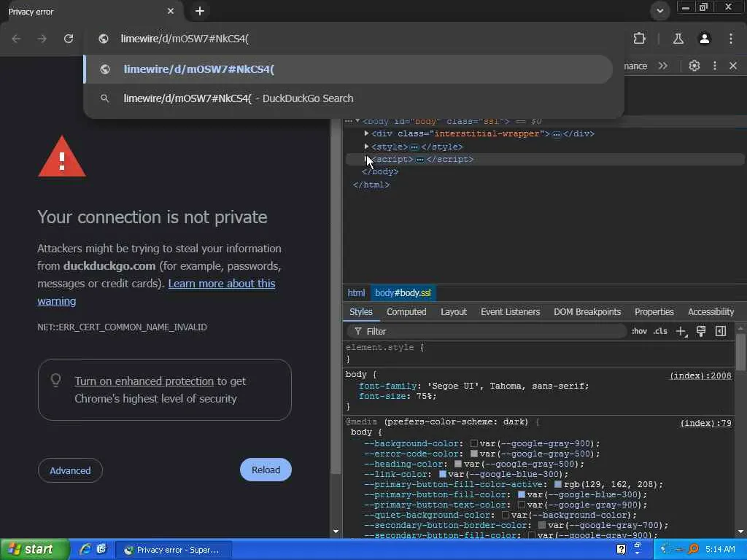The height and width of the screenshot is (560, 747).
Task: Open the profile avatar icon
Action: click(705, 39)
